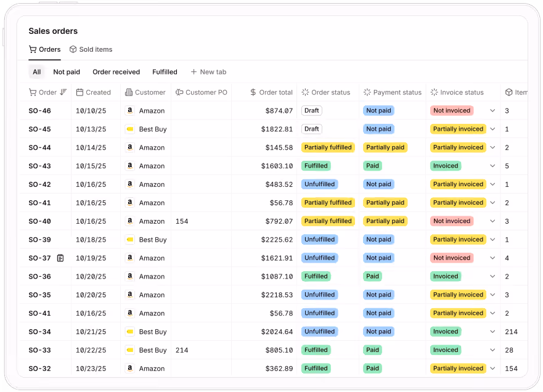Click the cart icon on Orders tab

tap(33, 49)
